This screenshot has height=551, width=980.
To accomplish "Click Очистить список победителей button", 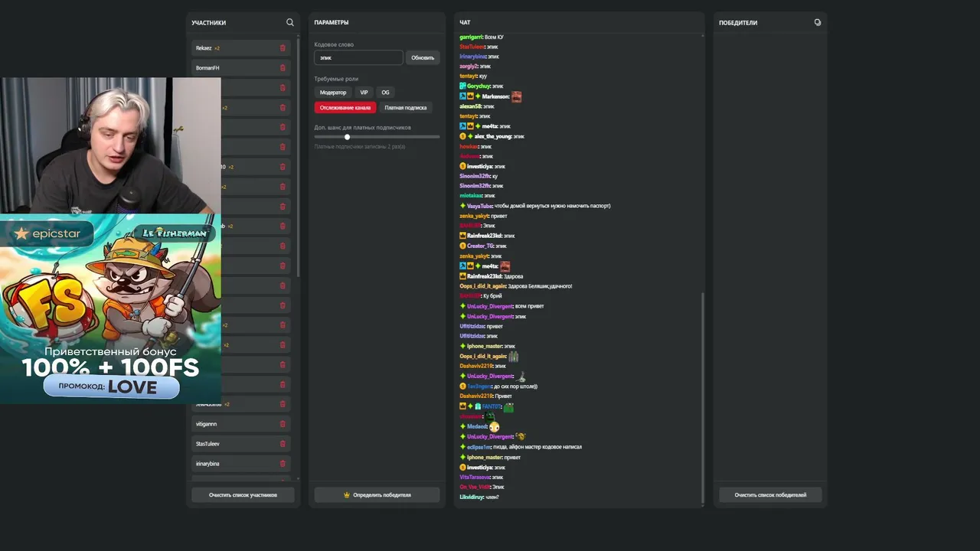I will coord(770,495).
